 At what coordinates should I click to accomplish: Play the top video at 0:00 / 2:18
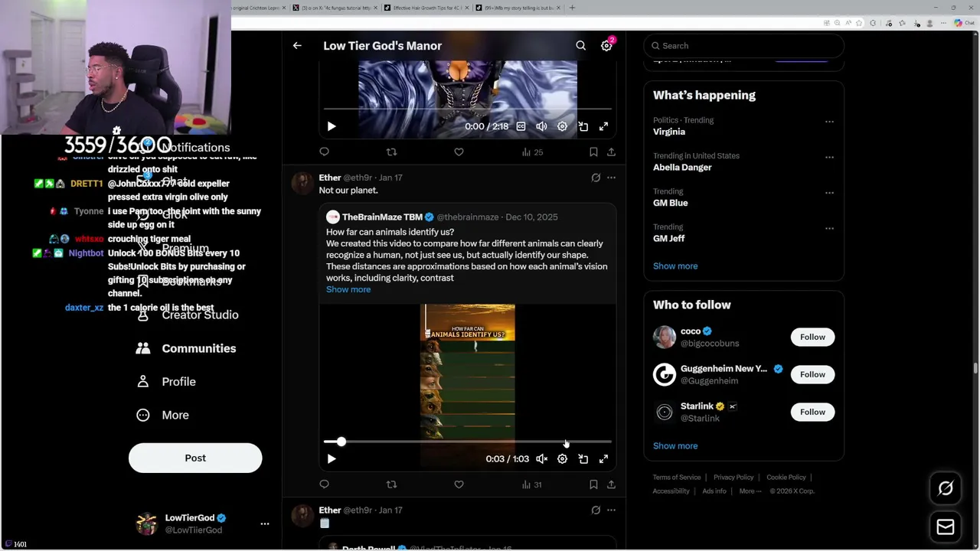[x=332, y=126]
